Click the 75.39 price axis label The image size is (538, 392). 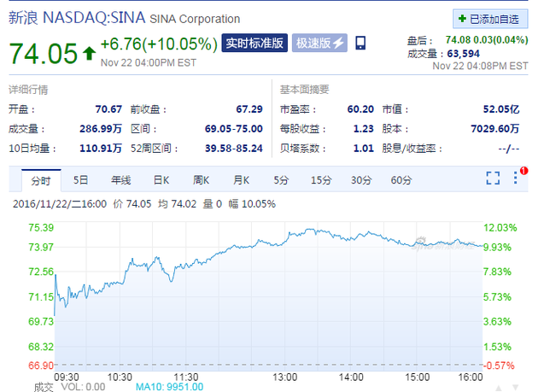41,227
